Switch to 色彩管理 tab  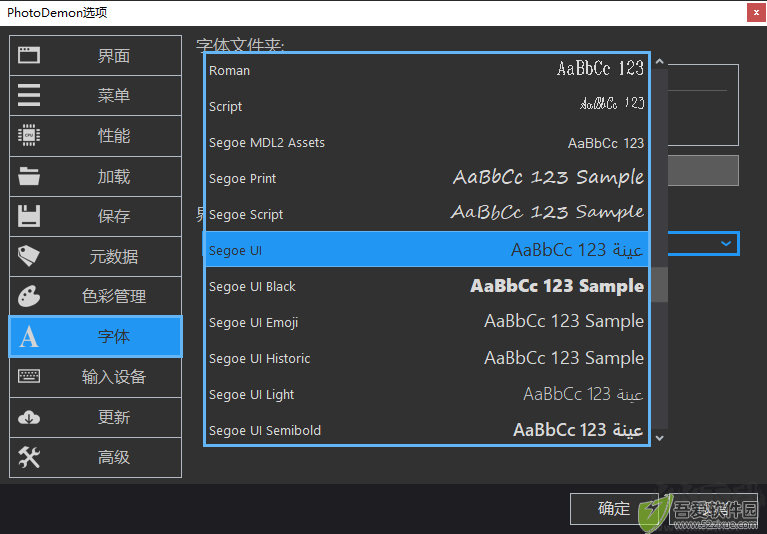click(x=95, y=296)
